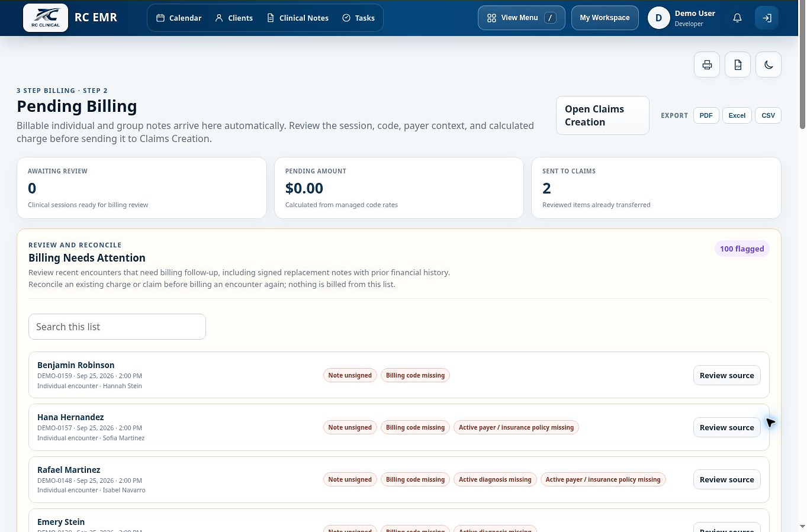The height and width of the screenshot is (532, 807).
Task: Click the 100 flagged badge
Action: (742, 249)
